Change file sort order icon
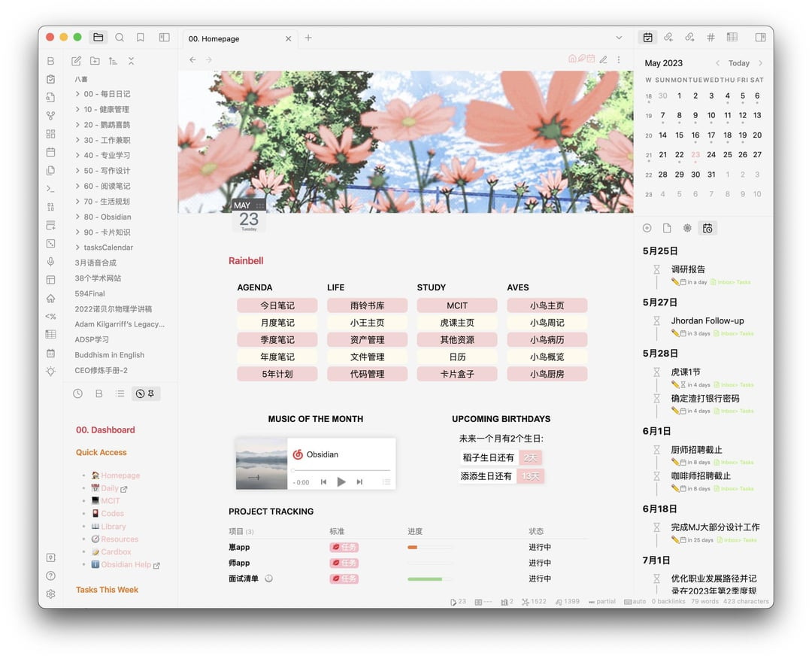Viewport: 812px width, 659px height. (x=113, y=61)
